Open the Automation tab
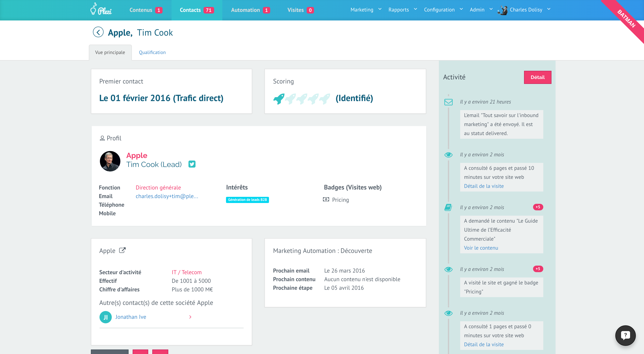Viewport: 644px width, 354px height. (x=250, y=10)
